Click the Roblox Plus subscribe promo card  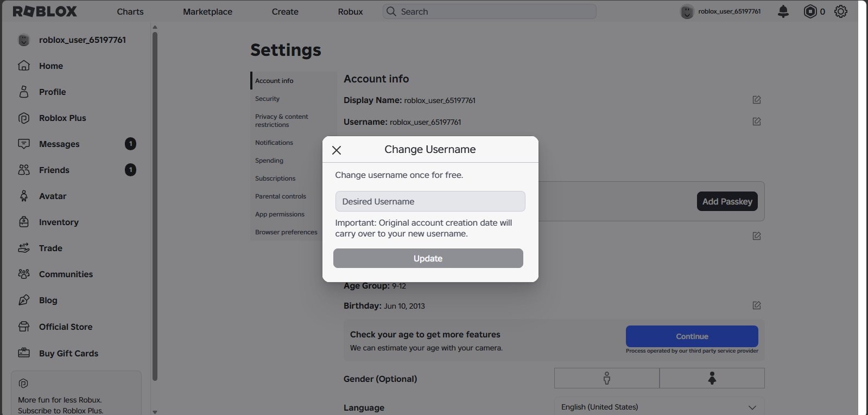click(x=77, y=393)
